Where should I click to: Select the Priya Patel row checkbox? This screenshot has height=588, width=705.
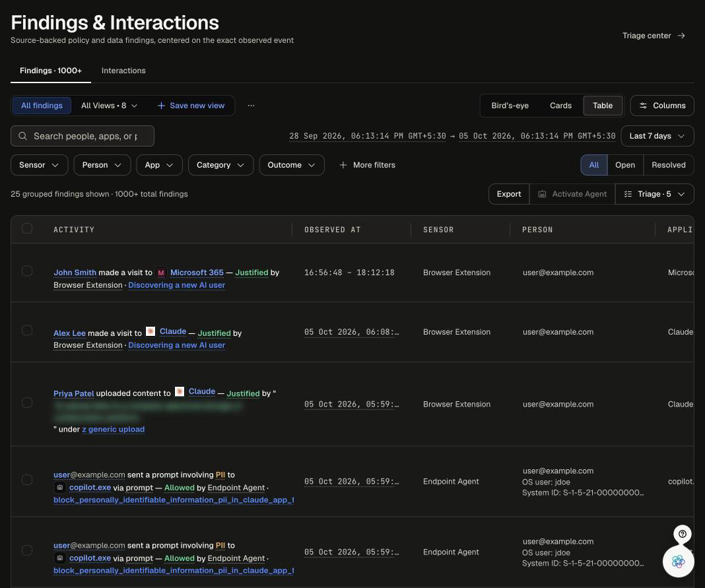tap(27, 403)
